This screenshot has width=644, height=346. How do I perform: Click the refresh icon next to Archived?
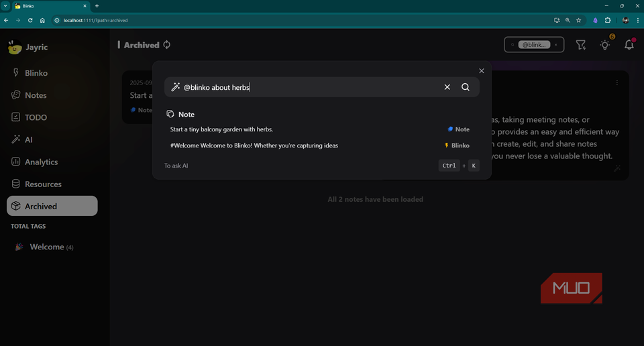point(167,45)
